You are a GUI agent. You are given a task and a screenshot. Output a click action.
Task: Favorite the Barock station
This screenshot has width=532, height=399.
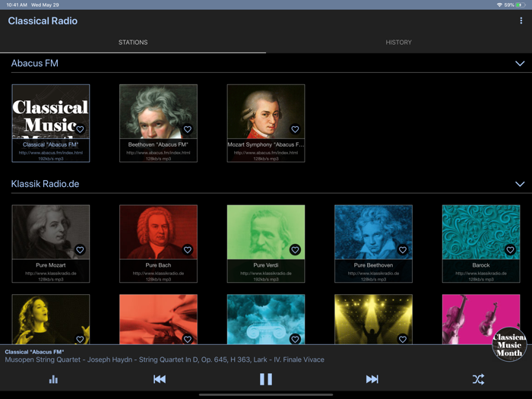[510, 250]
